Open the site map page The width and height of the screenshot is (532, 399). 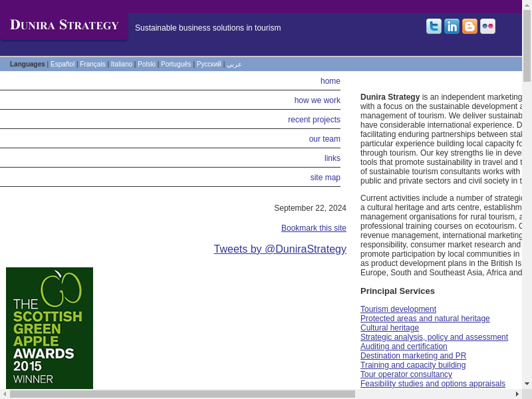(325, 178)
